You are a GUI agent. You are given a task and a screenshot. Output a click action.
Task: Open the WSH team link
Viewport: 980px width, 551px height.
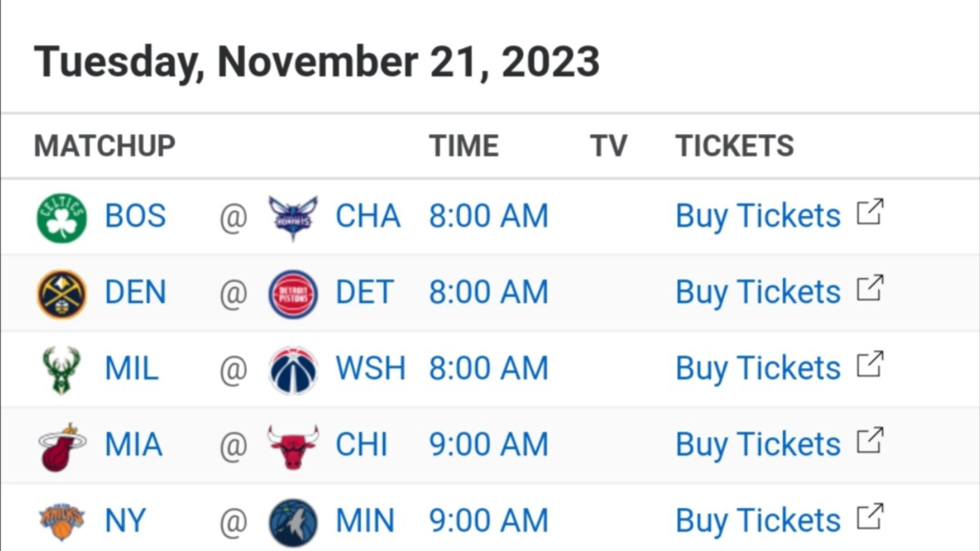click(x=370, y=368)
